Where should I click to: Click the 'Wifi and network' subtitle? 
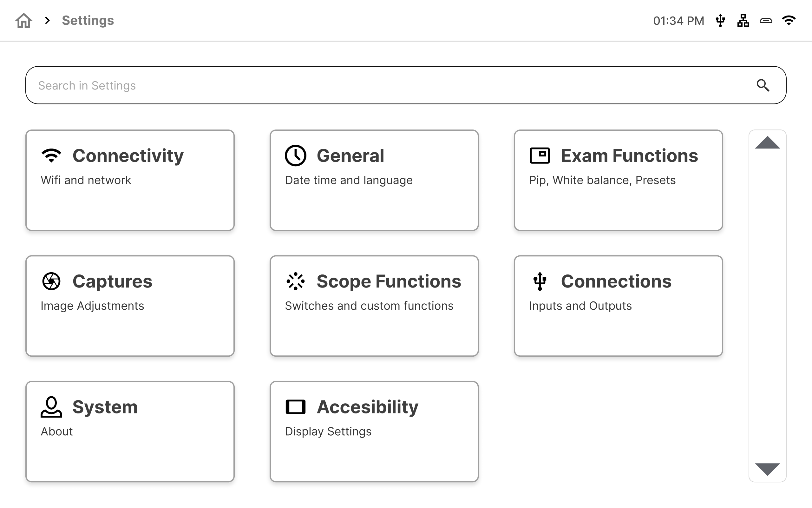[x=86, y=180]
